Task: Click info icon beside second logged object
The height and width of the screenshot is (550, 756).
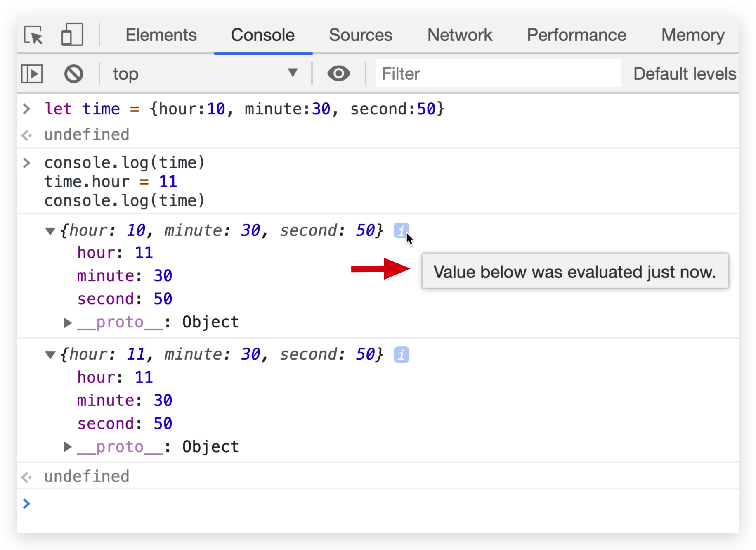Action: click(x=401, y=355)
